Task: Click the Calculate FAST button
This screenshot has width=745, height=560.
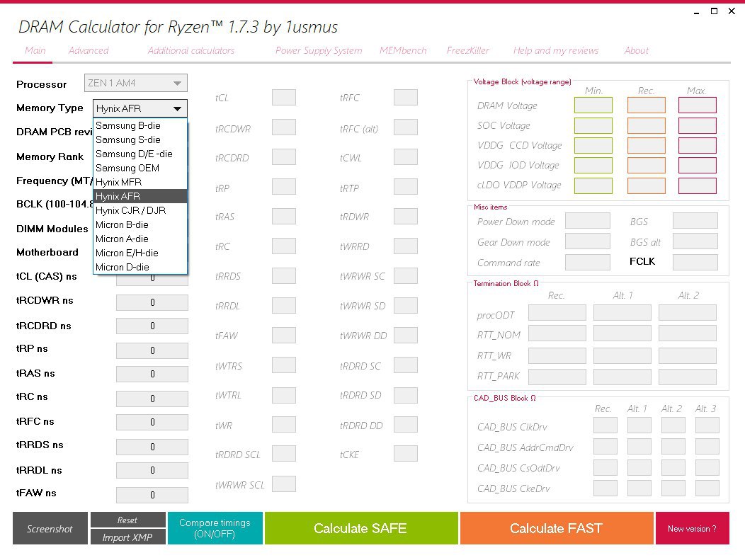Action: pyautogui.click(x=557, y=528)
